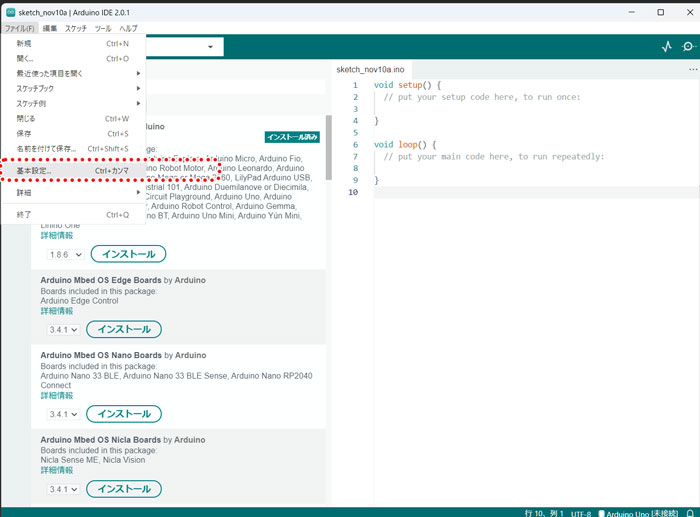Switch to sketch_nov10a.ino tab

pos(370,70)
